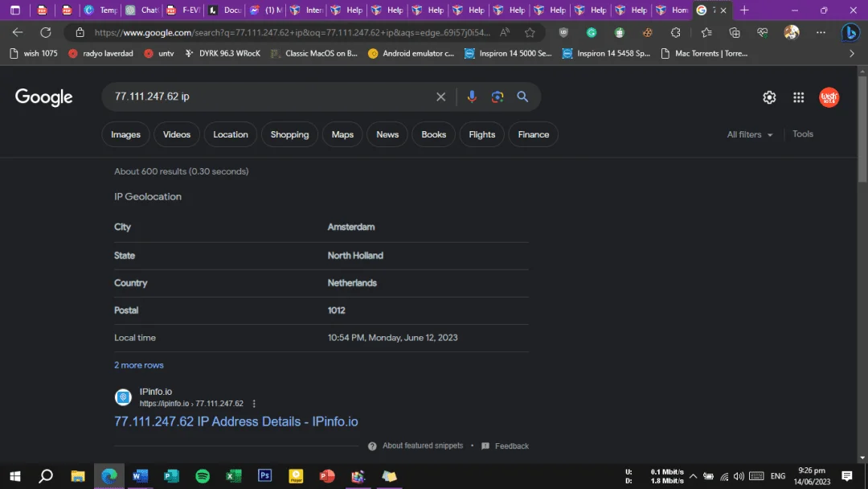This screenshot has width=868, height=489.
Task: Open the favorites list icon
Action: [706, 33]
